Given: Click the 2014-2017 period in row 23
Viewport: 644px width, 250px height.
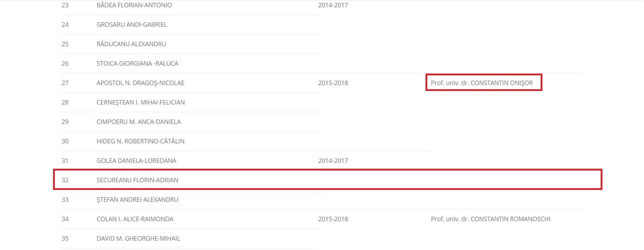Looking at the screenshot, I should (x=333, y=5).
